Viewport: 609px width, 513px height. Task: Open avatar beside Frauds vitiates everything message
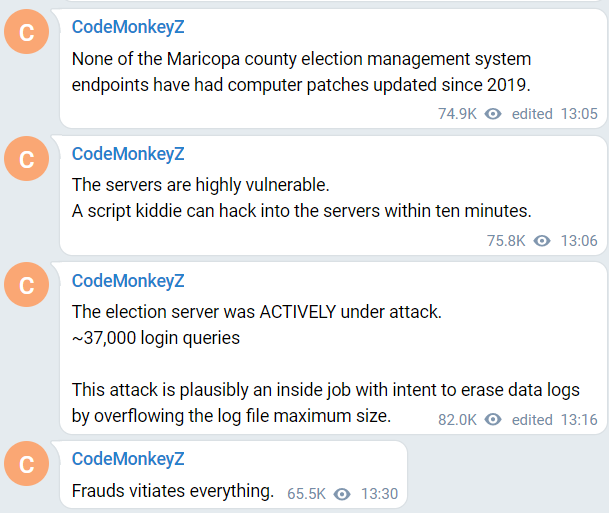(26, 463)
